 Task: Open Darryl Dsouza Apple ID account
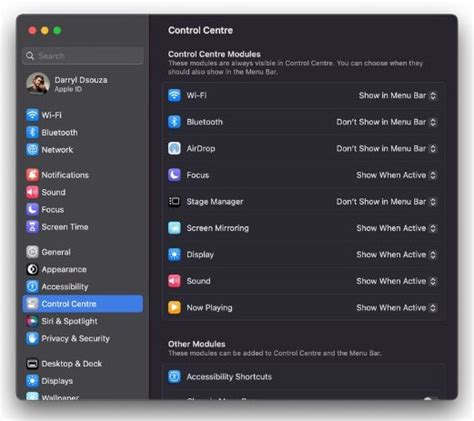click(x=83, y=84)
